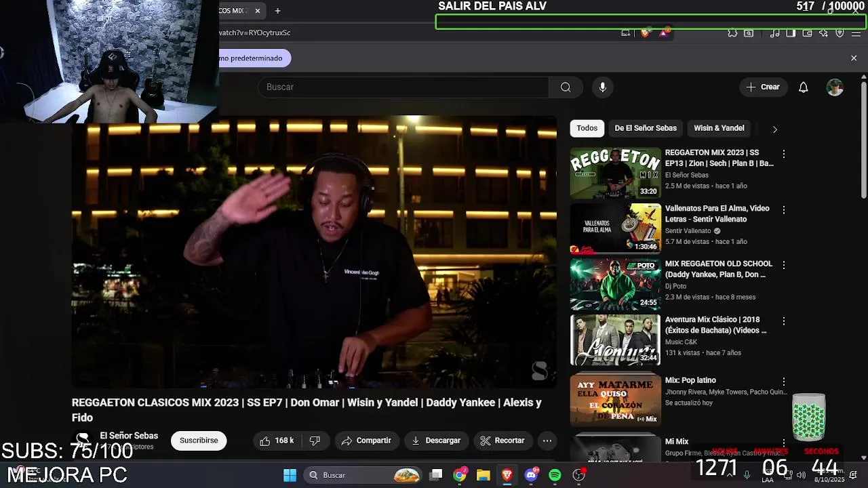
Task: Open Task View in the taskbar
Action: tap(436, 475)
